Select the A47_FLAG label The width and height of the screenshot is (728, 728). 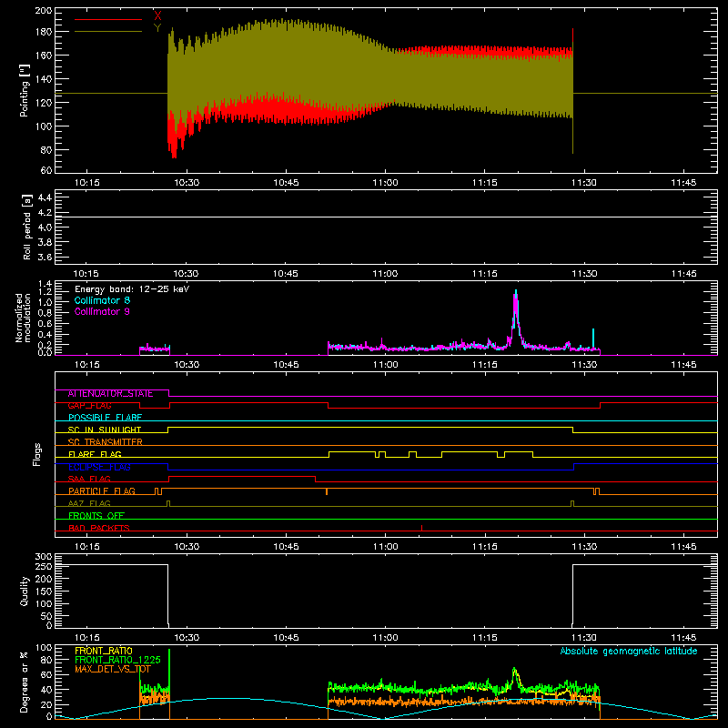click(x=89, y=504)
